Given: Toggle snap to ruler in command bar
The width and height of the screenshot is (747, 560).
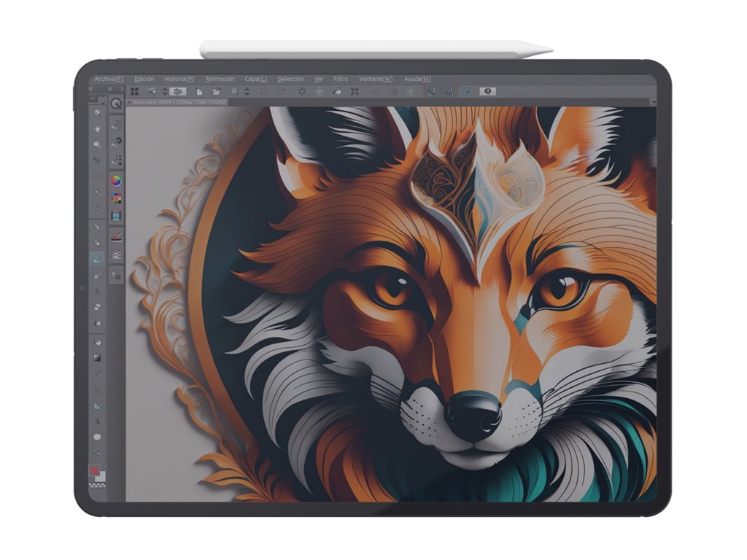Looking at the screenshot, I should point(430,91).
